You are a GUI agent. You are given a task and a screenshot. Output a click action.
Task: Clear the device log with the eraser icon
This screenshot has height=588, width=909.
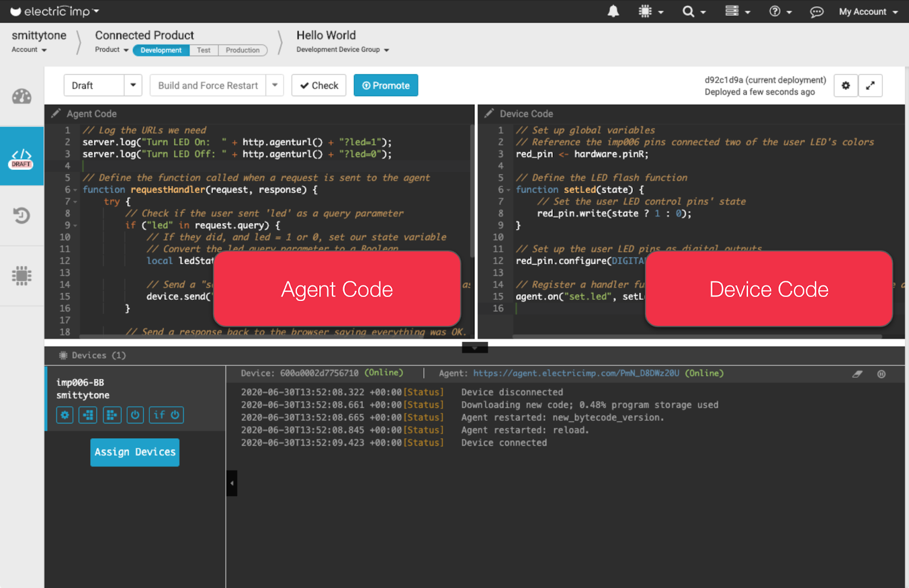(857, 374)
